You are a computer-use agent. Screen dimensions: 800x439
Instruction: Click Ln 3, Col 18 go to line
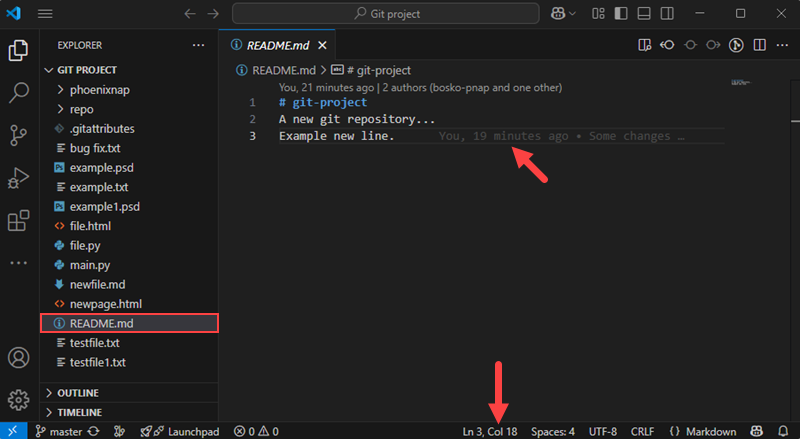(x=490, y=431)
